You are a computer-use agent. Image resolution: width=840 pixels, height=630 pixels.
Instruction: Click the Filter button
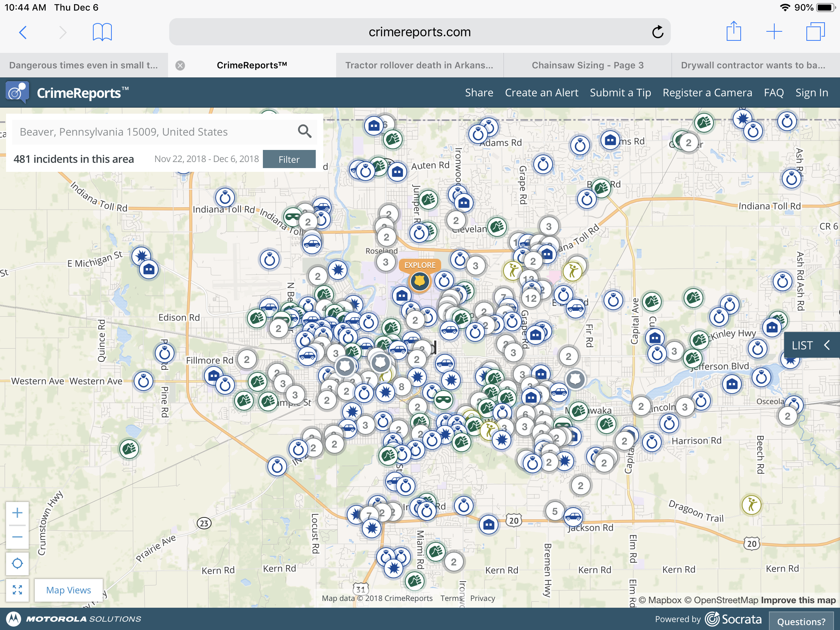pyautogui.click(x=289, y=159)
